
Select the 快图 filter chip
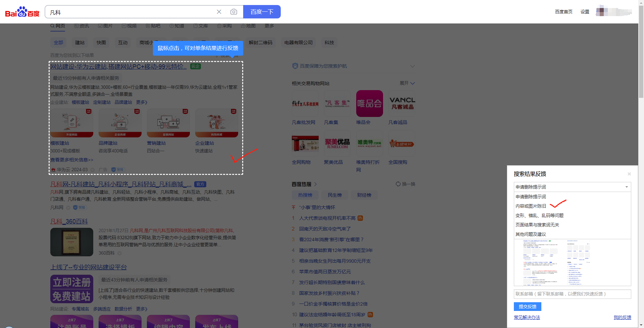click(x=101, y=43)
